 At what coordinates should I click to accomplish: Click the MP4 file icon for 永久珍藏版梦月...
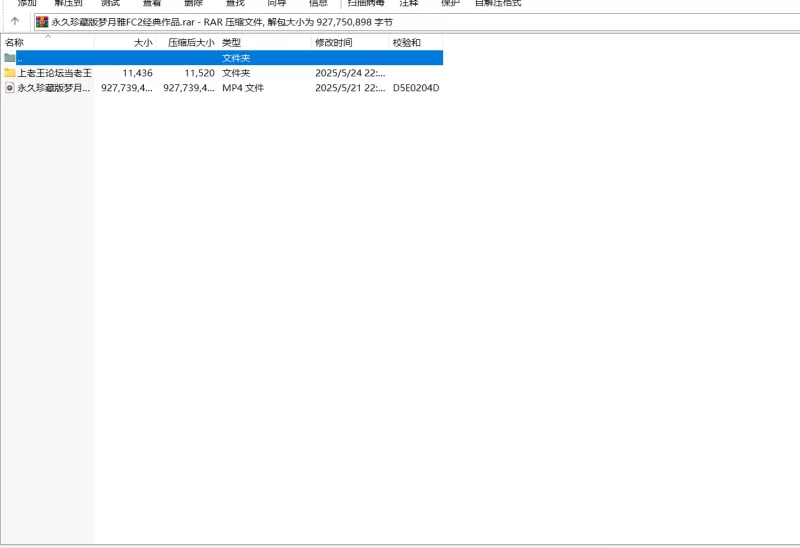pyautogui.click(x=10, y=88)
